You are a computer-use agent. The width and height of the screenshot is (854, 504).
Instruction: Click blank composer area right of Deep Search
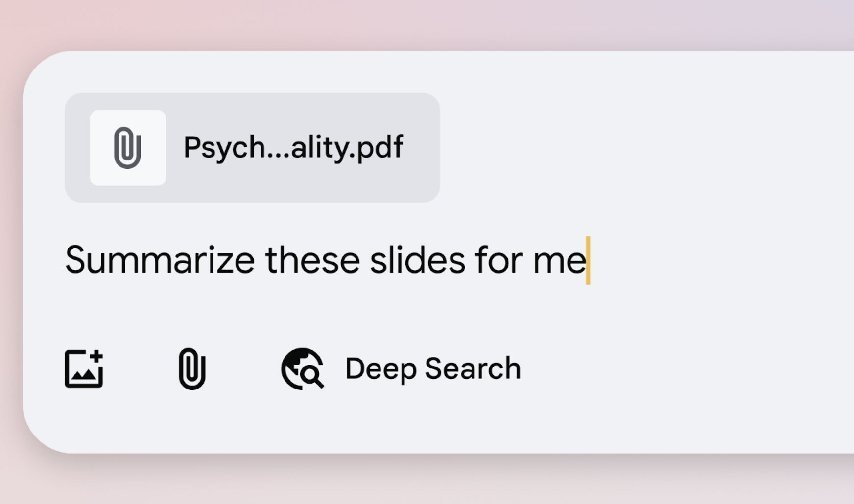pos(686,368)
